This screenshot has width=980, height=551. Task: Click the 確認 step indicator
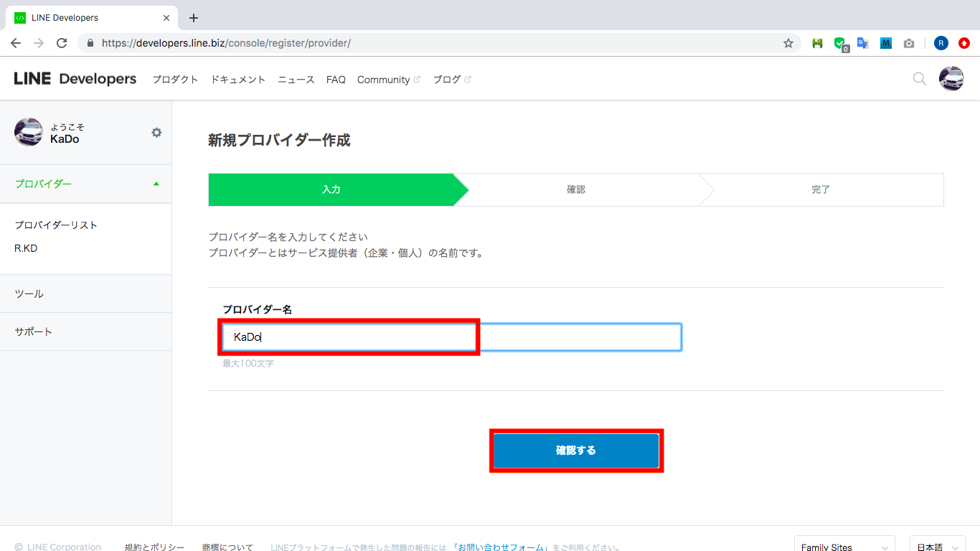click(576, 189)
